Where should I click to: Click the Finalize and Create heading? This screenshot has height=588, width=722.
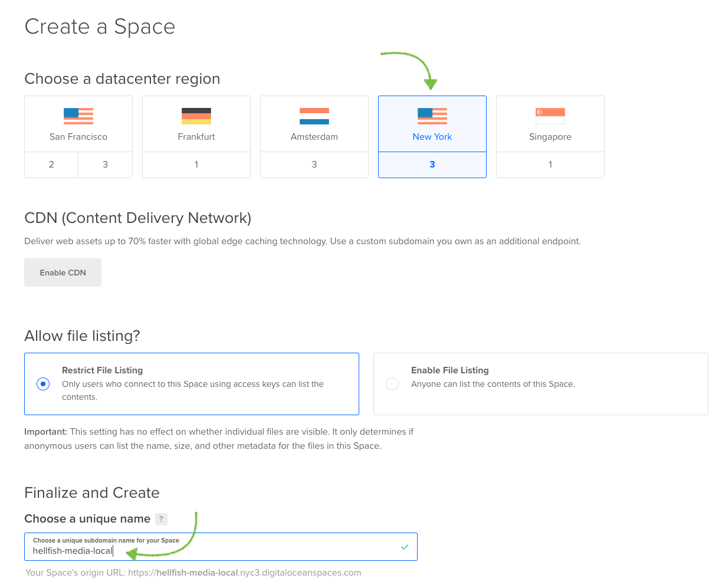pyautogui.click(x=92, y=493)
